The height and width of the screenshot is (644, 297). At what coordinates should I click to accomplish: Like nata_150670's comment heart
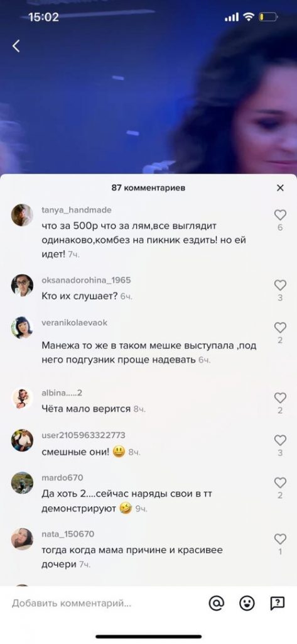tap(280, 539)
